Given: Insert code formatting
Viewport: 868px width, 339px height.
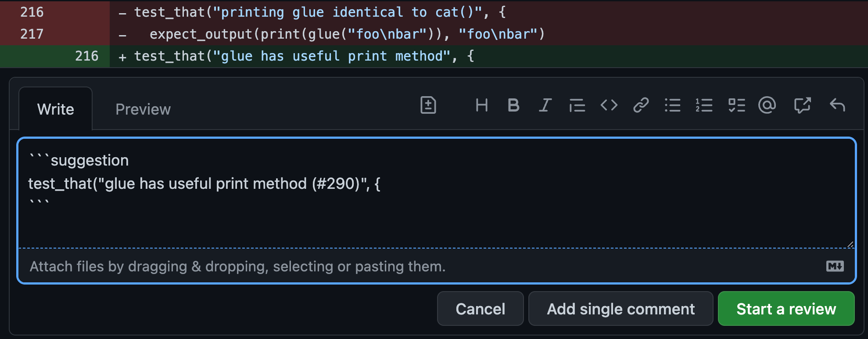Looking at the screenshot, I should [x=609, y=105].
